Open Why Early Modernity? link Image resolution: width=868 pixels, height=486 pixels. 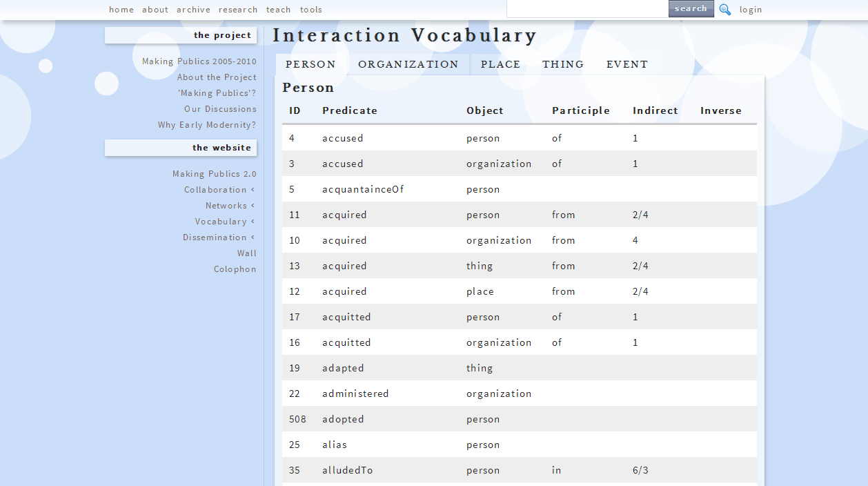pyautogui.click(x=207, y=125)
